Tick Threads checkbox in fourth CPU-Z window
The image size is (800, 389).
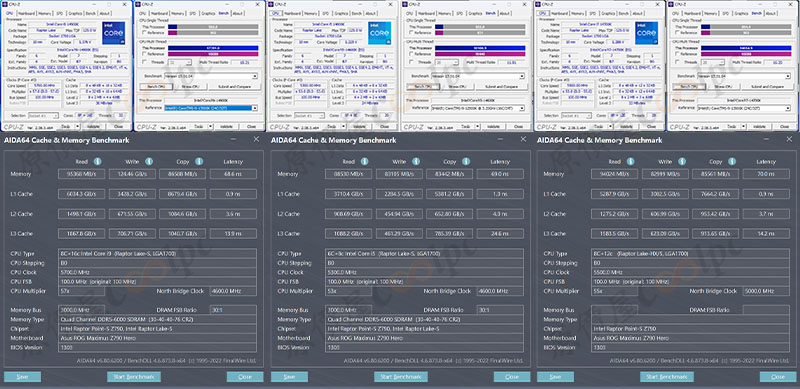(411, 62)
